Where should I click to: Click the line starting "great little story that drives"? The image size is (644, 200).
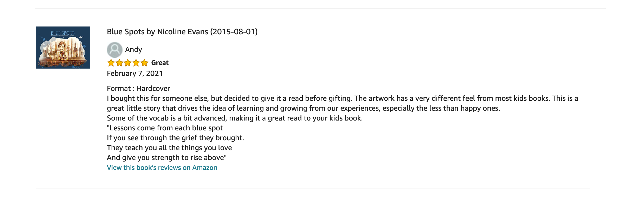click(x=303, y=108)
